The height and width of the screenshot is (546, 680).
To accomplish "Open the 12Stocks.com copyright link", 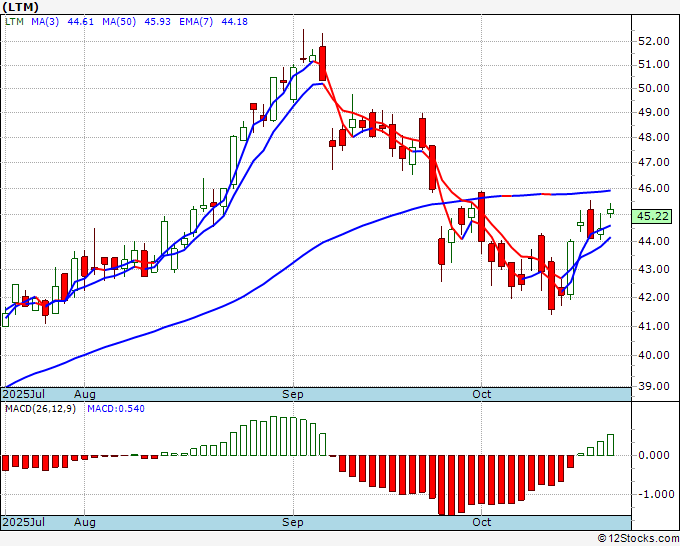I will click(638, 539).
